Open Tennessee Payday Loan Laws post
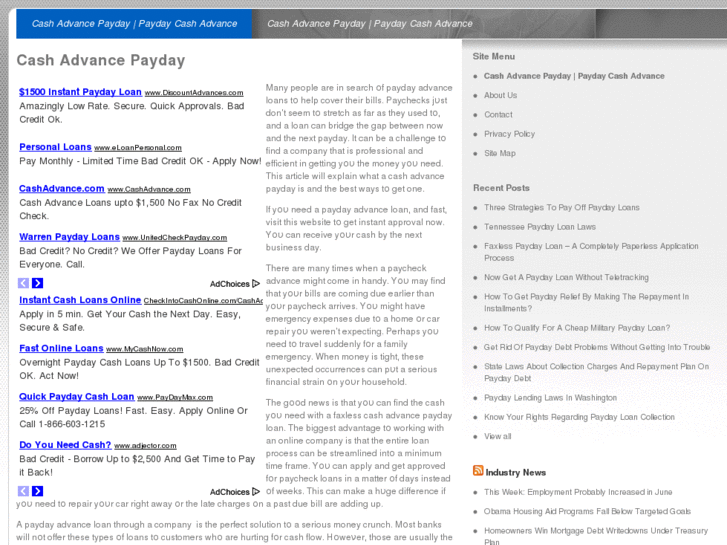This screenshot has width=727, height=545. [x=540, y=227]
